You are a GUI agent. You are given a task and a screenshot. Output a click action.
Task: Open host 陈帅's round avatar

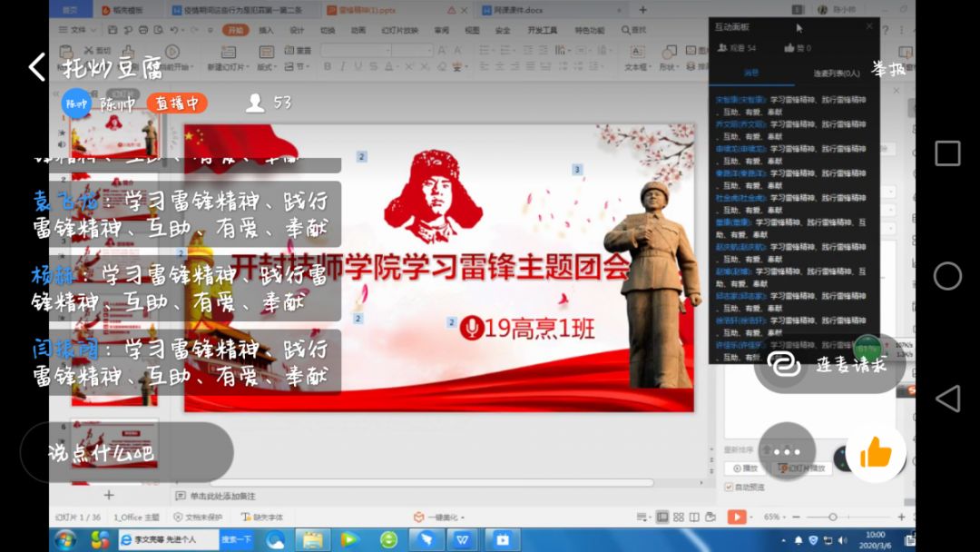pos(76,103)
